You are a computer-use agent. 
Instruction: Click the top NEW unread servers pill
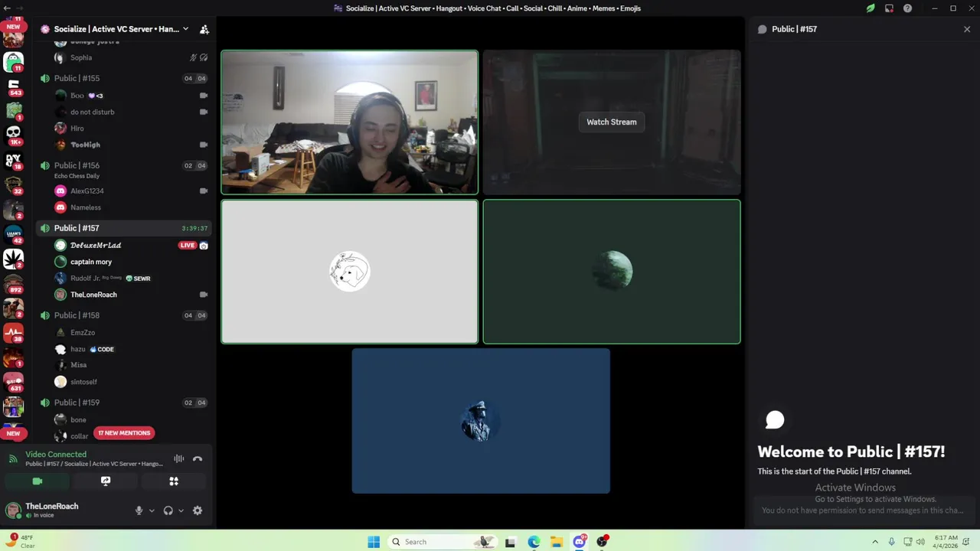(x=13, y=26)
